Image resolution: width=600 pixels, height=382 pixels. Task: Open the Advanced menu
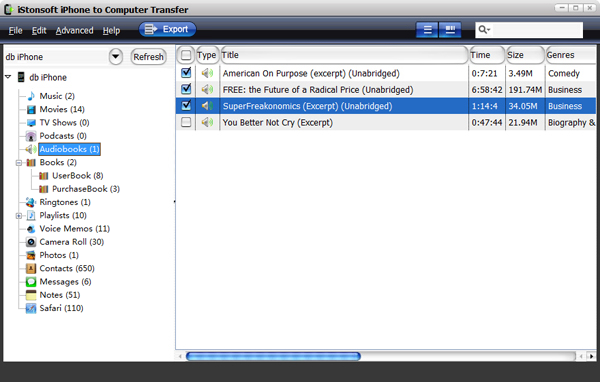[x=75, y=30]
